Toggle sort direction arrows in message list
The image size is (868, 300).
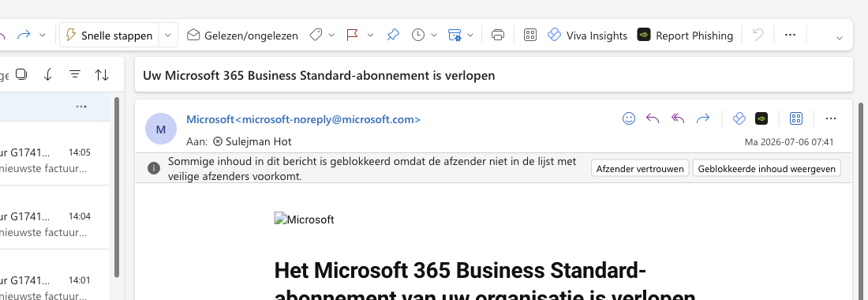(102, 75)
